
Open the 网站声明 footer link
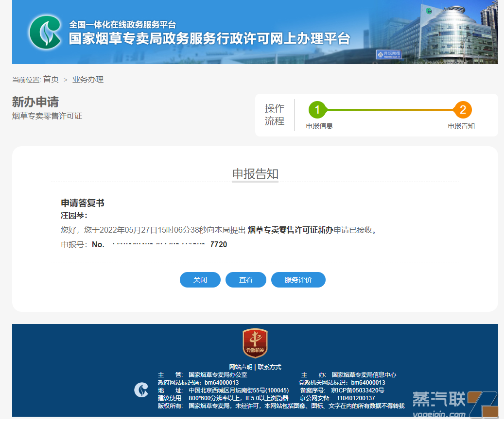241,367
